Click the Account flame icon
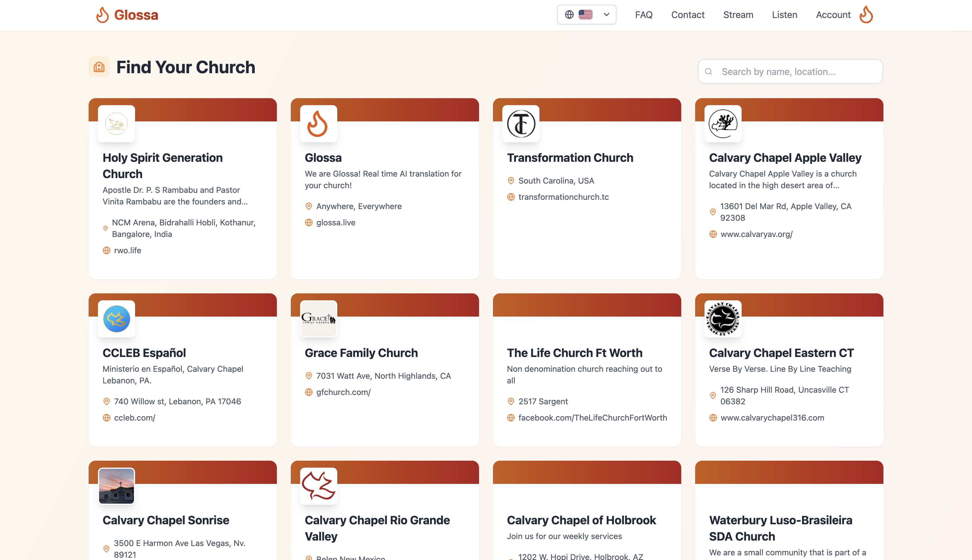This screenshot has width=972, height=560. point(866,15)
